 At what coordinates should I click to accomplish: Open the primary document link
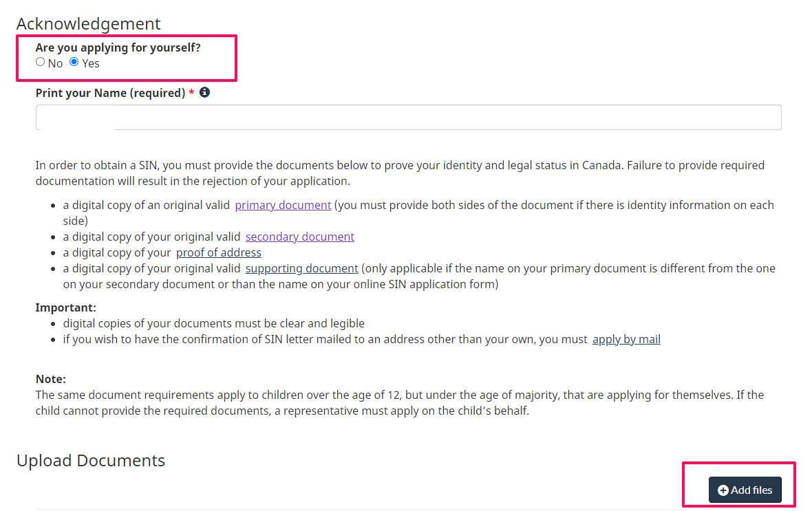[283, 205]
